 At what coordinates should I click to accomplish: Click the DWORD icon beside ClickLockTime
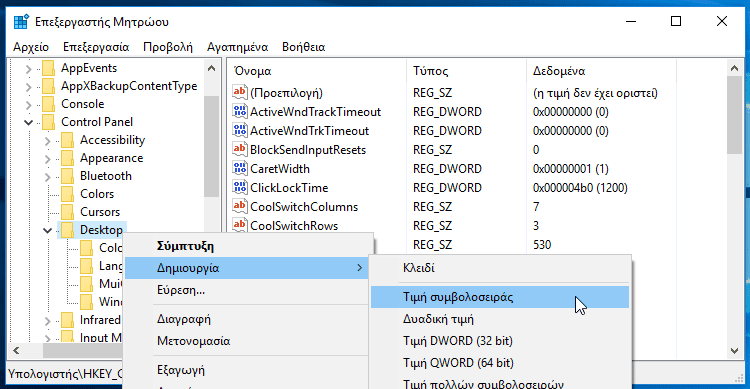(x=240, y=188)
